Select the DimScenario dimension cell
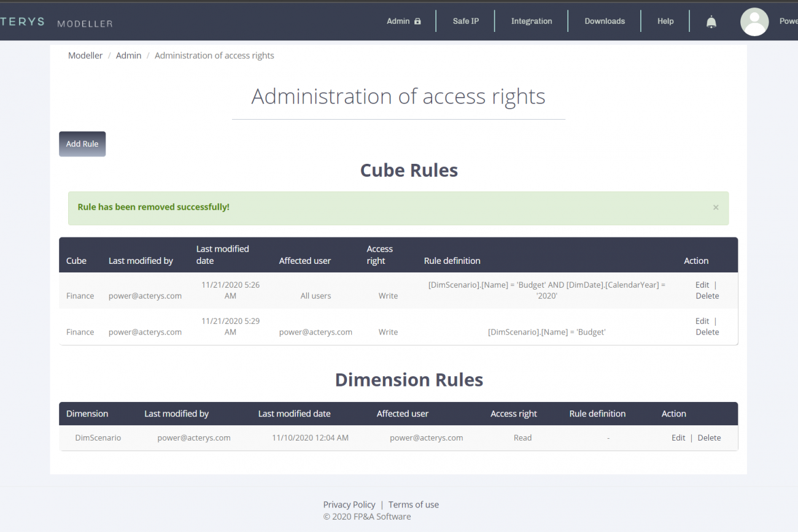This screenshot has width=798, height=532. (x=98, y=438)
